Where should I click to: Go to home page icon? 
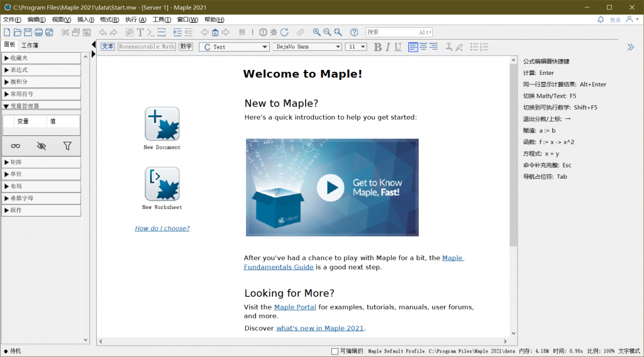click(215, 32)
